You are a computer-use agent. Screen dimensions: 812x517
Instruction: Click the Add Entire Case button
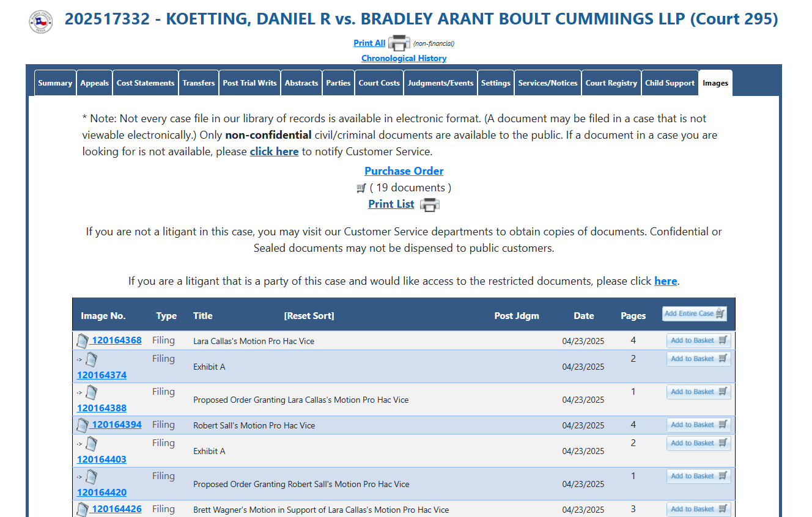point(695,313)
